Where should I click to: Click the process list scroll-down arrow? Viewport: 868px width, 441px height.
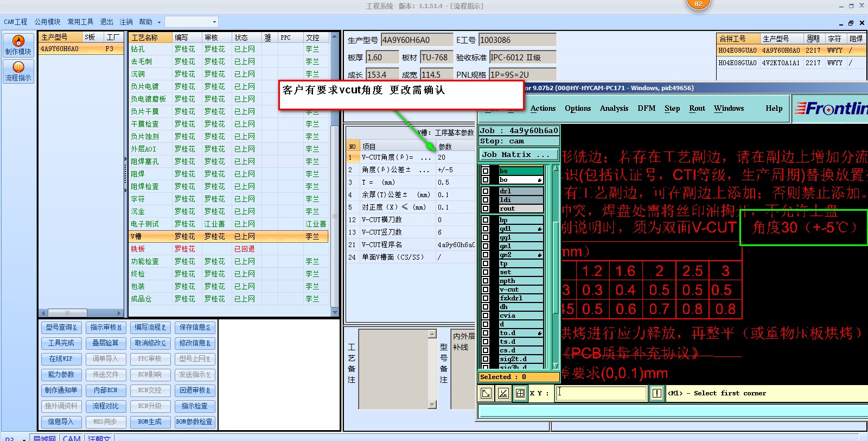click(x=335, y=312)
